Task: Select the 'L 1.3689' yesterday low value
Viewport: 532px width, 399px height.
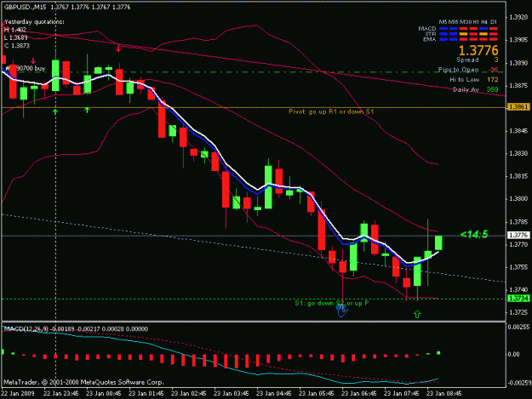Action: point(16,37)
